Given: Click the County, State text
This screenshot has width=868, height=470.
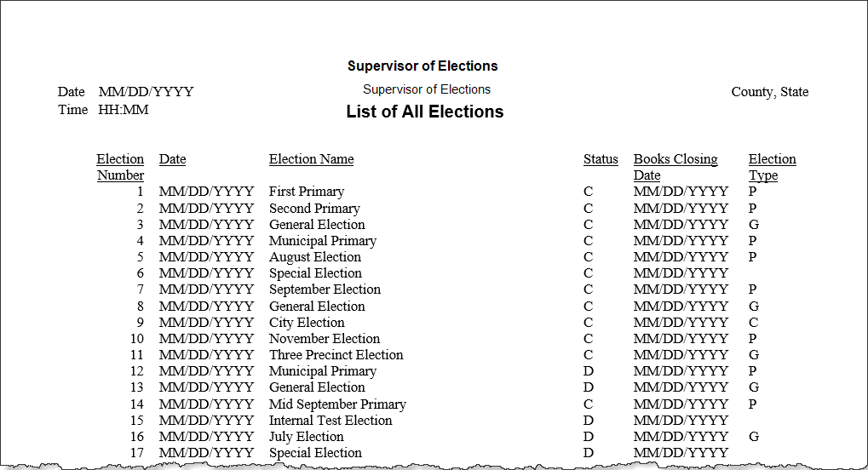Looking at the screenshot, I should click(769, 92).
